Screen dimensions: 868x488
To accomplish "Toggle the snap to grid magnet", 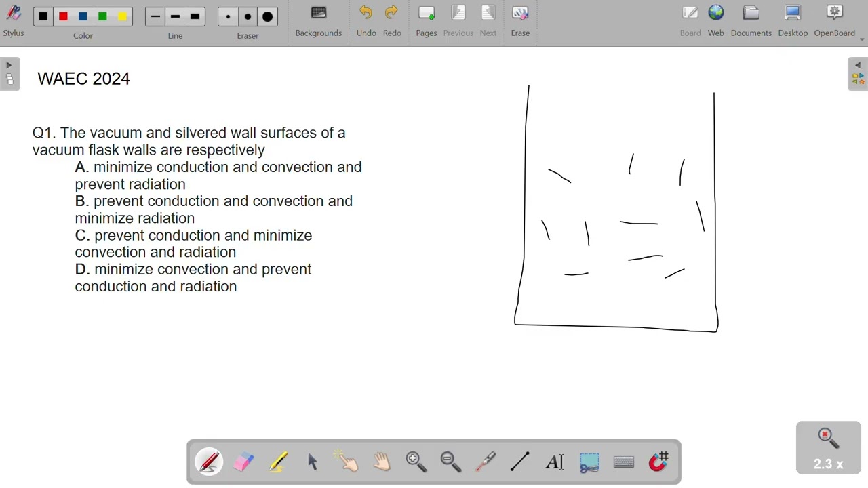I will 658,462.
